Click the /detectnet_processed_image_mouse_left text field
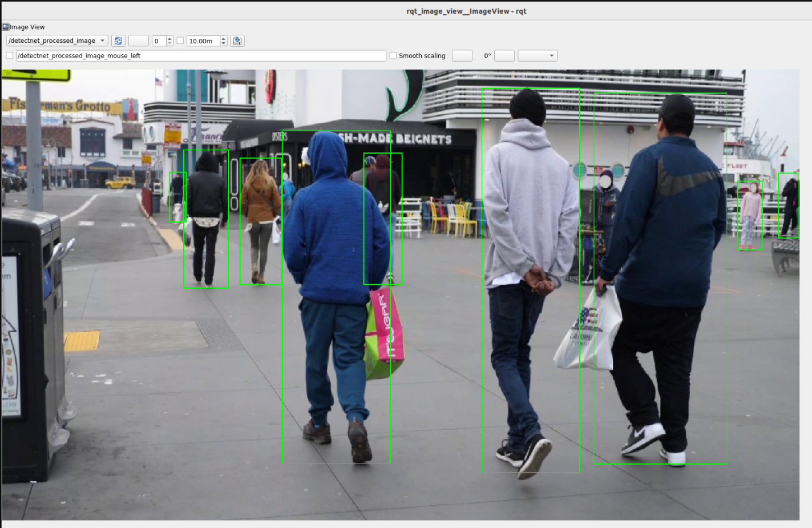812x528 pixels. click(201, 55)
